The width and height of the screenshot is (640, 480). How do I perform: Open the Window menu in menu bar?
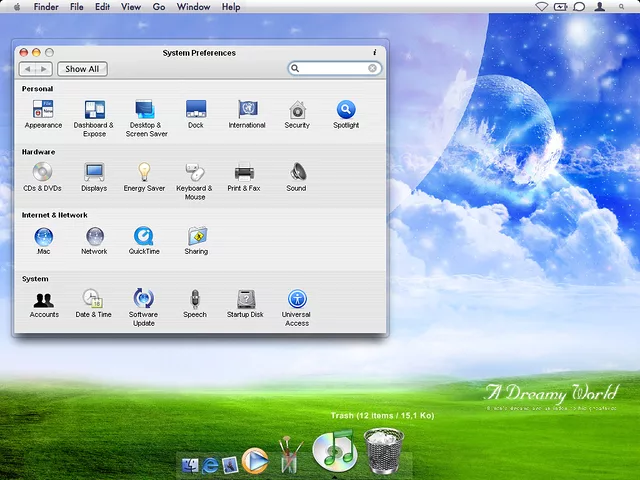(x=193, y=7)
